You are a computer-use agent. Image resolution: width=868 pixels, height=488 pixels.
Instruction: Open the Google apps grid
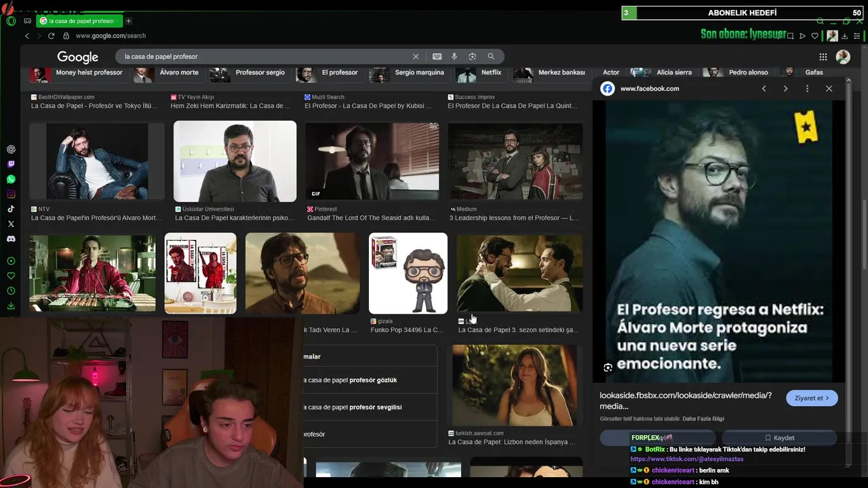tap(823, 57)
